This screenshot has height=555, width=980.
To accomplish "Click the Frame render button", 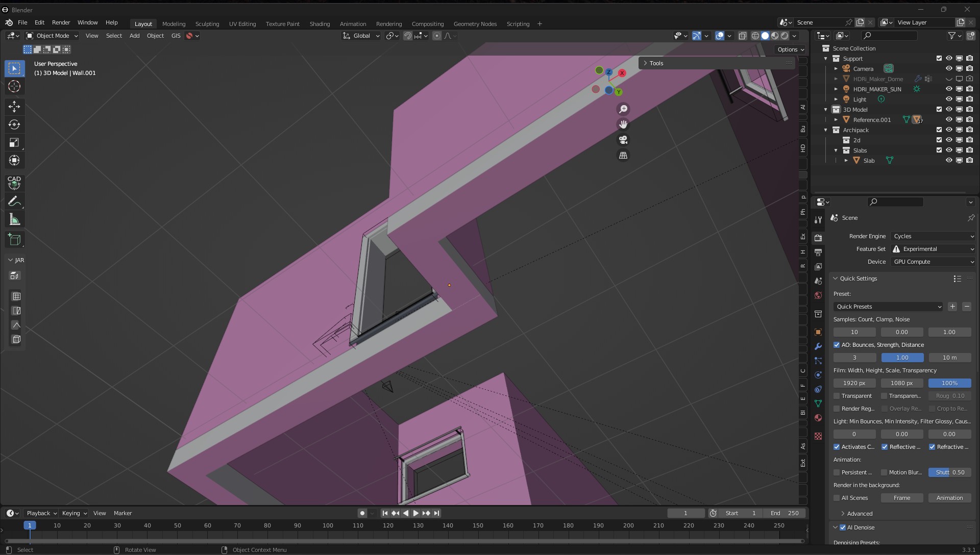I will tap(902, 498).
